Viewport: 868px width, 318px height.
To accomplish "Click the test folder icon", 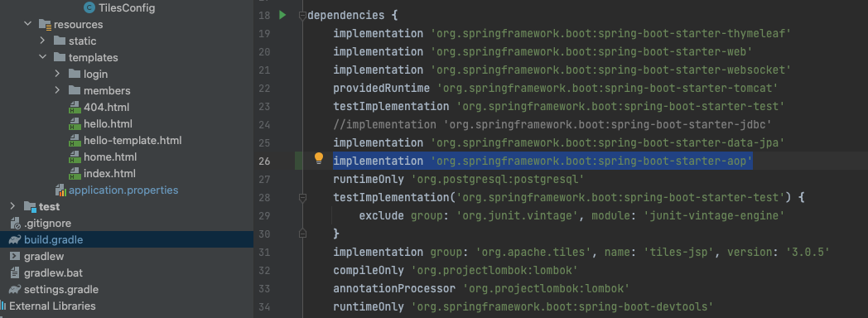I will pyautogui.click(x=30, y=207).
